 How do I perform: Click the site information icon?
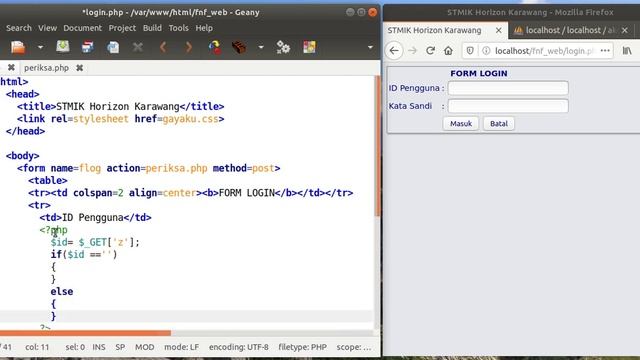click(x=486, y=51)
